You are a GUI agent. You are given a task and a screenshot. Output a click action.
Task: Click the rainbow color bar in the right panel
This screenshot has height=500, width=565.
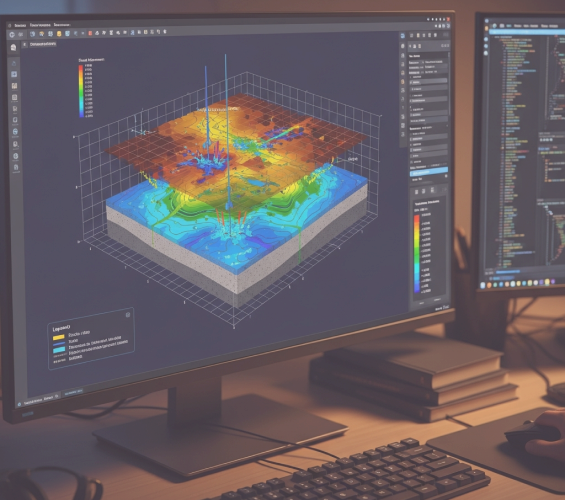pos(417,254)
